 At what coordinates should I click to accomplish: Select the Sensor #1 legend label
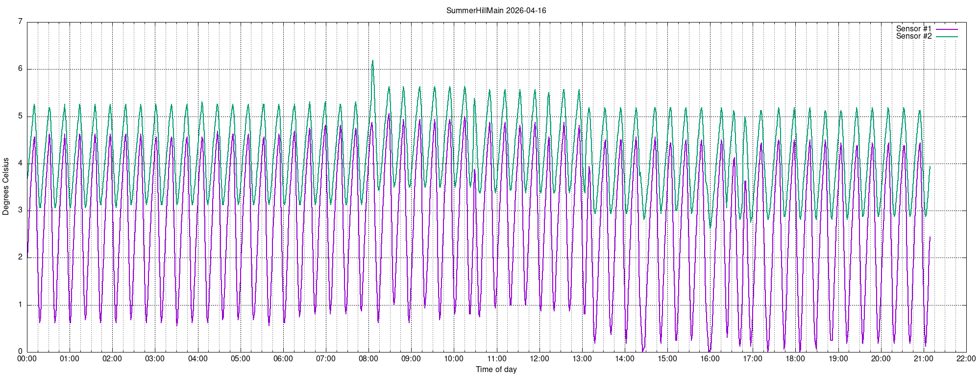coord(913,29)
